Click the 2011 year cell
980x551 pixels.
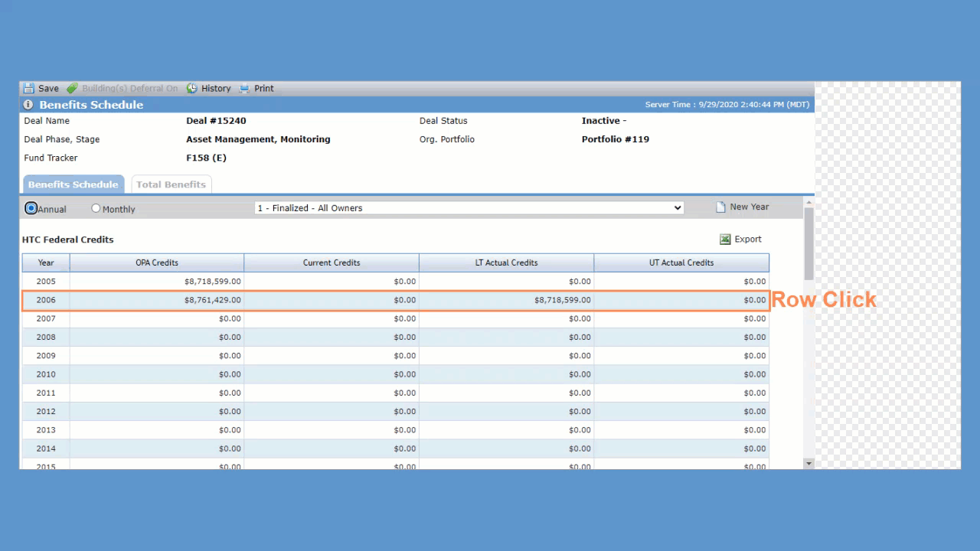click(46, 393)
